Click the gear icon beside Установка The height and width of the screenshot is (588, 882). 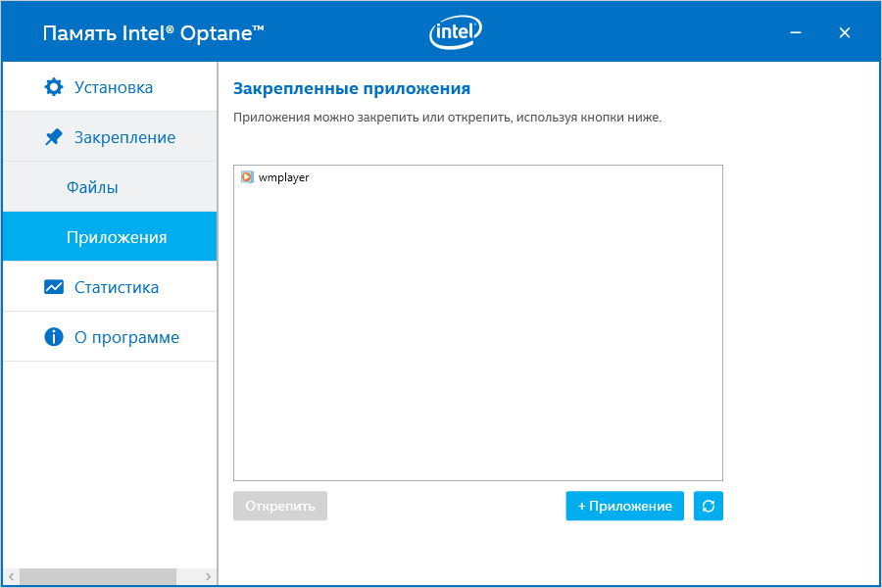tap(54, 87)
